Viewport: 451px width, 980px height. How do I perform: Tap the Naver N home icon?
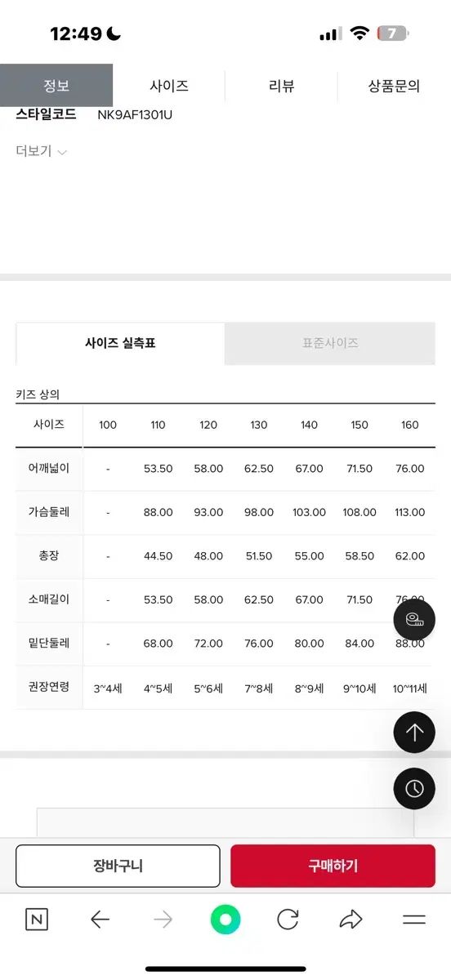pyautogui.click(x=37, y=920)
